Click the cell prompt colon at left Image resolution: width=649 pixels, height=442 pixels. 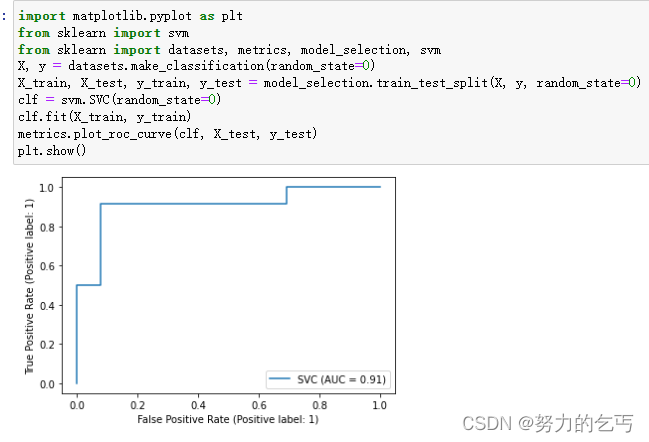[x=4, y=17]
